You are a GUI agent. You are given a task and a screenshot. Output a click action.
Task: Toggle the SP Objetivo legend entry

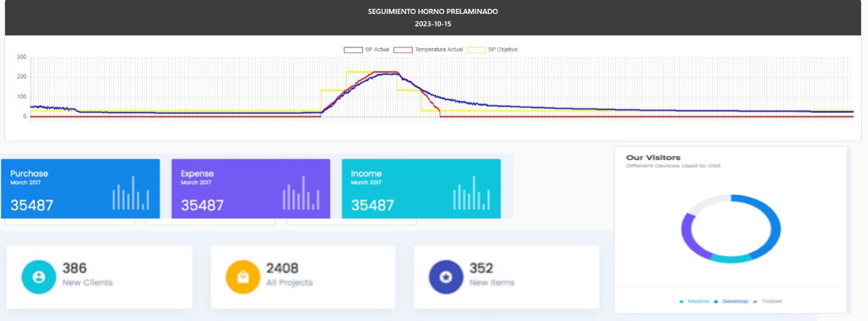(494, 49)
